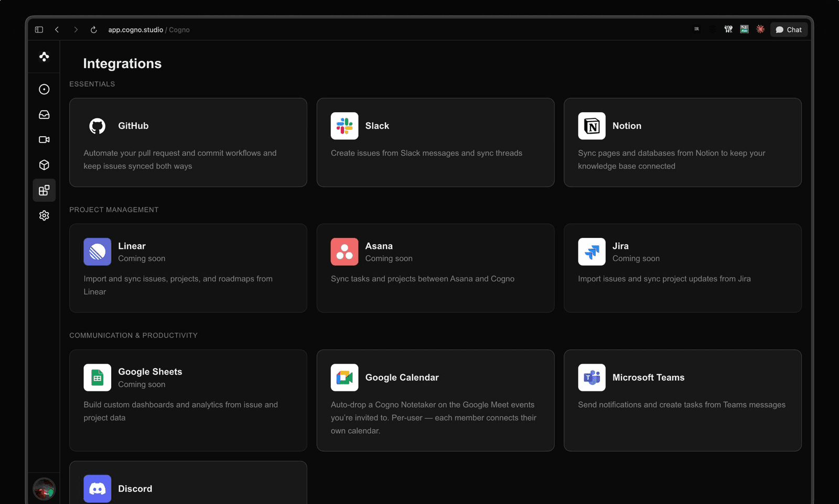The width and height of the screenshot is (839, 504).
Task: Click the Jira logo icon
Action: (591, 252)
